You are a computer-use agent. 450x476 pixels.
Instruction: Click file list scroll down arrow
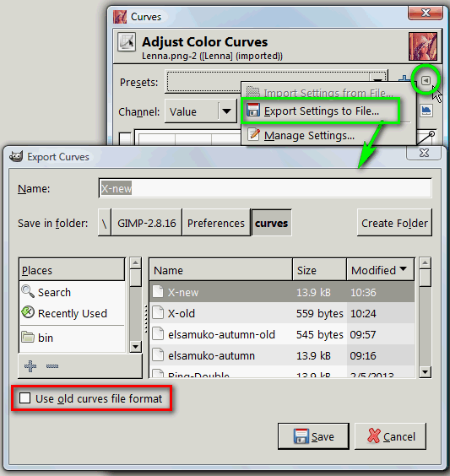pyautogui.click(x=426, y=371)
